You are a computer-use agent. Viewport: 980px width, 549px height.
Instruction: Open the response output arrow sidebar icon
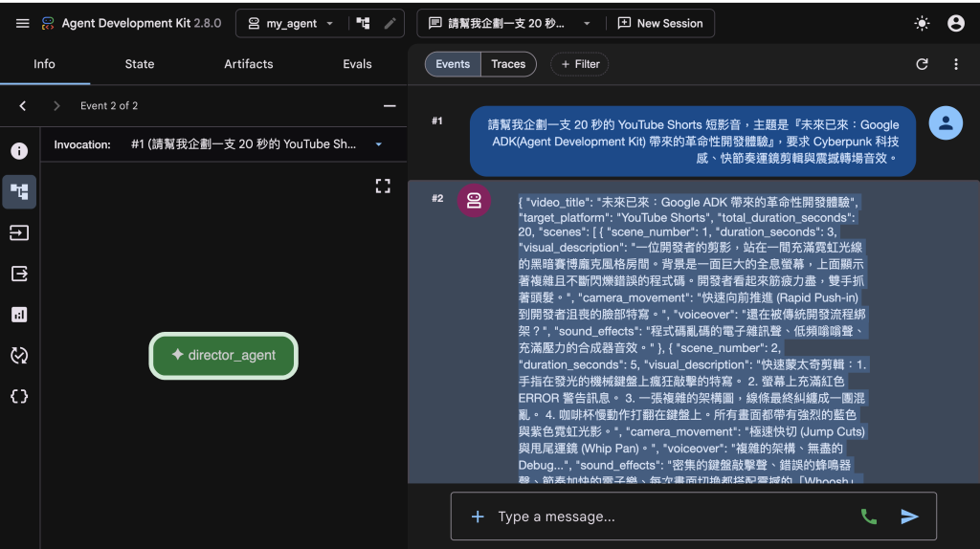[x=19, y=274]
